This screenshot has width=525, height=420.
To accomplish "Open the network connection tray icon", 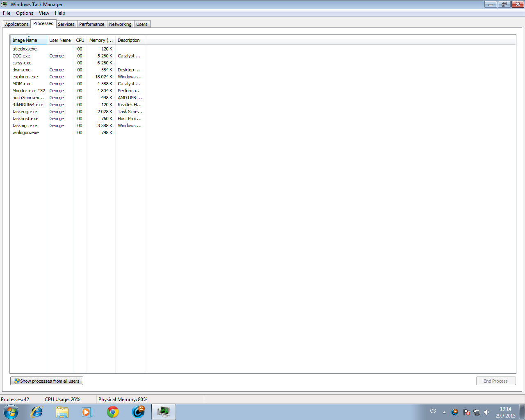I will [477, 412].
